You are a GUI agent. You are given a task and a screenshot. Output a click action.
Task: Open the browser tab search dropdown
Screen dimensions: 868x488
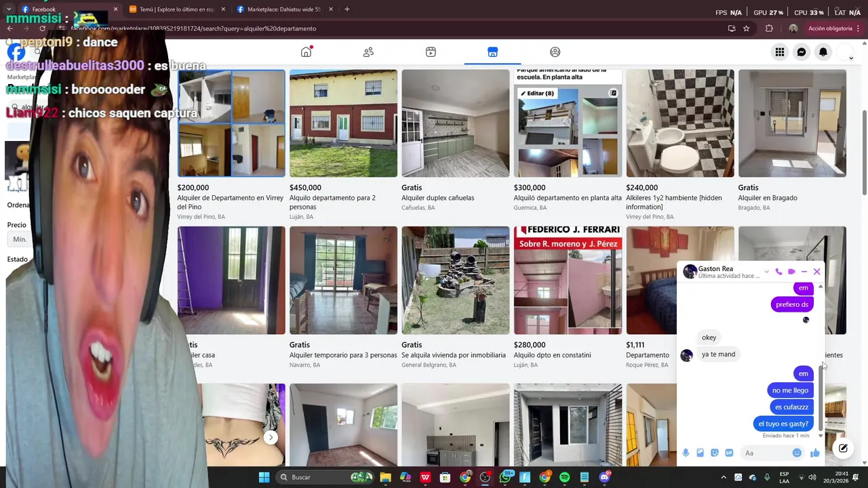tap(9, 9)
